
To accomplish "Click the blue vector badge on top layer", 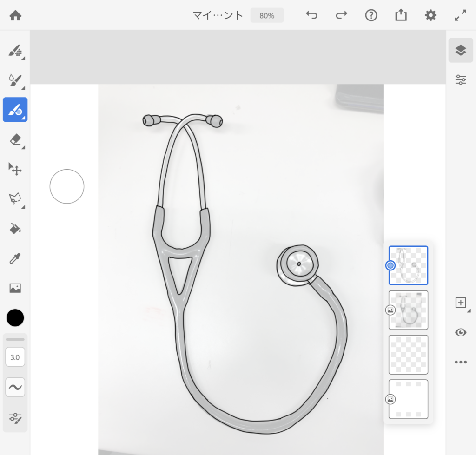I will (390, 265).
